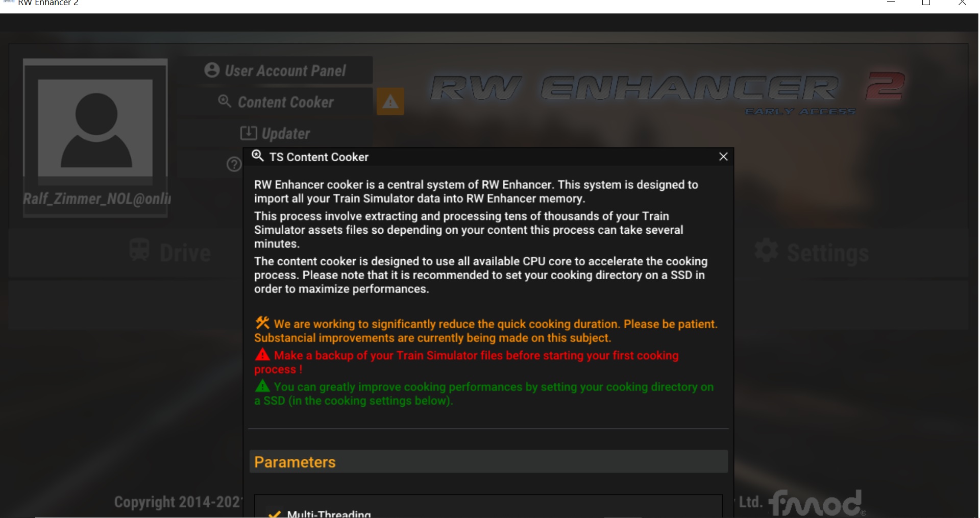Minimize the RW Enhancer 2 window

pos(891,2)
